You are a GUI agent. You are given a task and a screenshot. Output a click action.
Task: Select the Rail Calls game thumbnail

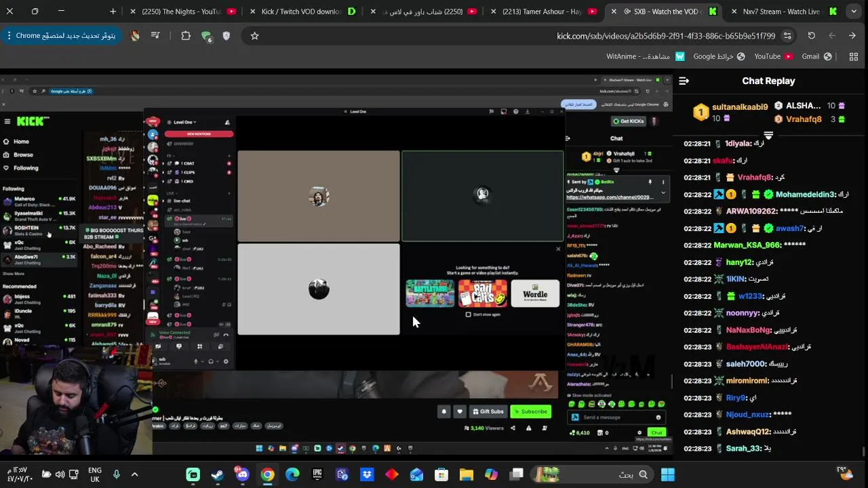click(x=482, y=294)
